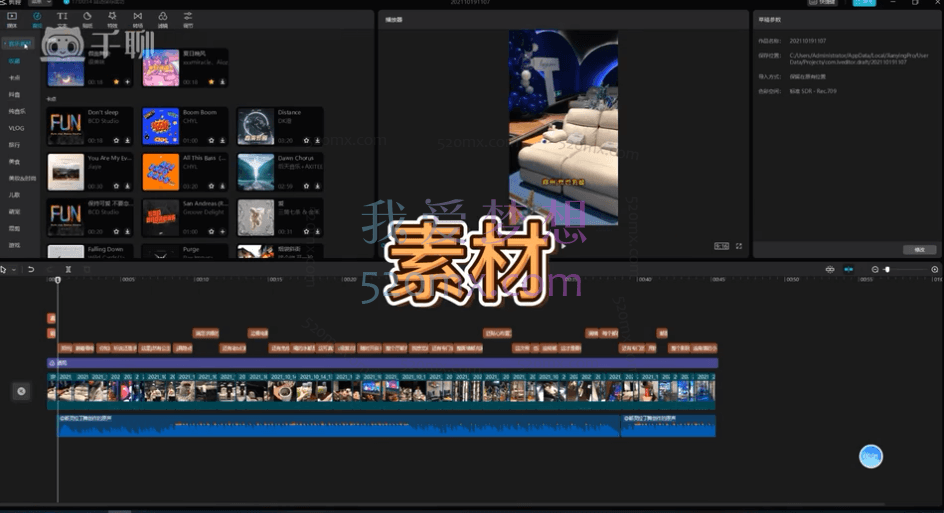Enter fullscreen preview in the player

739,246
